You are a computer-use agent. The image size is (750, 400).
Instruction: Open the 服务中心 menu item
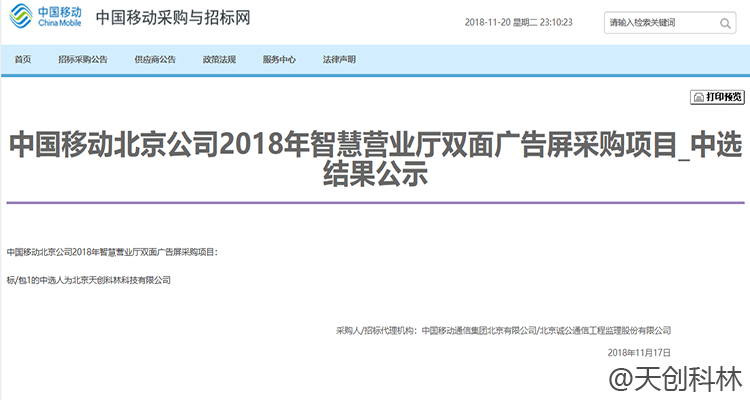point(279,59)
